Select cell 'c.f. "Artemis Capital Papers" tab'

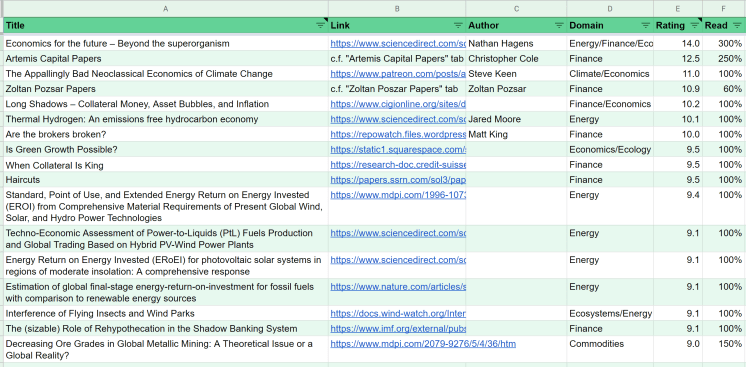397,59
